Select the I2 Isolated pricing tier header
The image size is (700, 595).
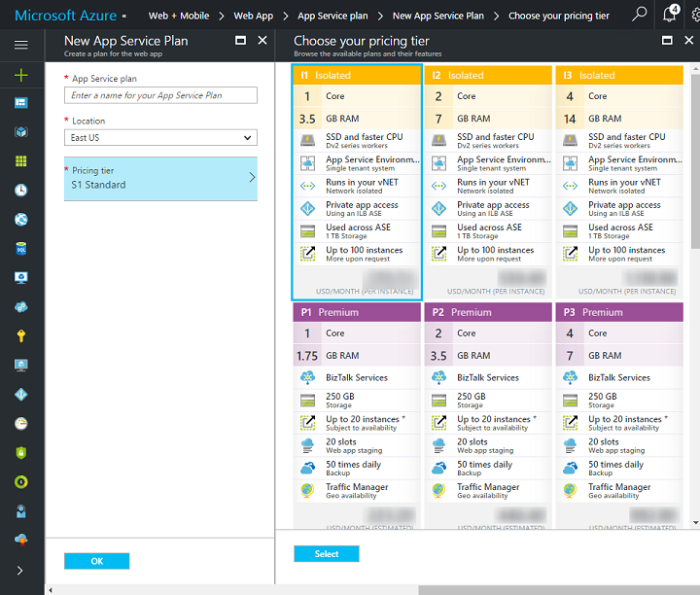point(488,75)
